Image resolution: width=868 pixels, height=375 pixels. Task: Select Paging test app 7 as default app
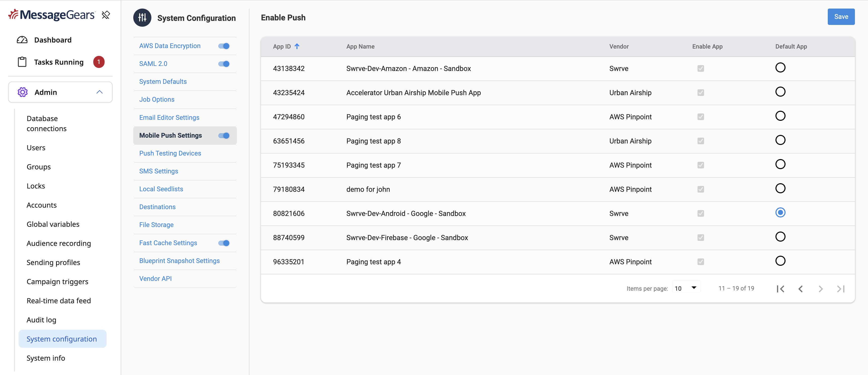tap(780, 164)
